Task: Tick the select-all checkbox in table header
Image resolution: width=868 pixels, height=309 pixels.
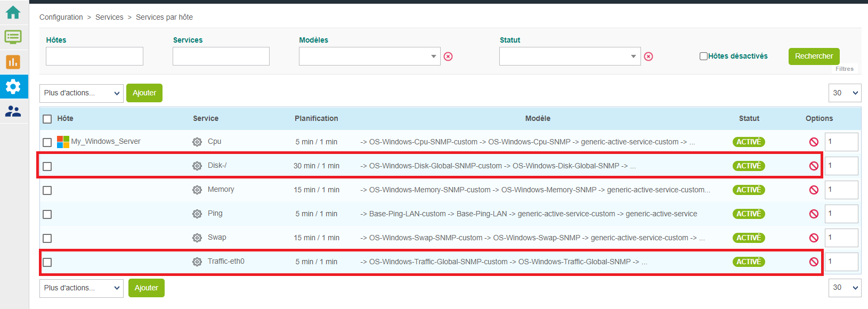Action: pos(47,119)
